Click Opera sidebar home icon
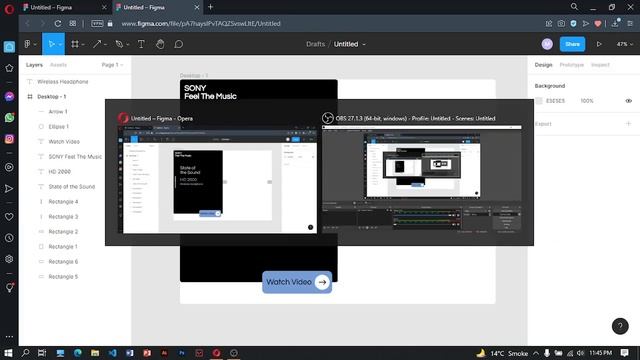640x360 pixels. [9, 47]
